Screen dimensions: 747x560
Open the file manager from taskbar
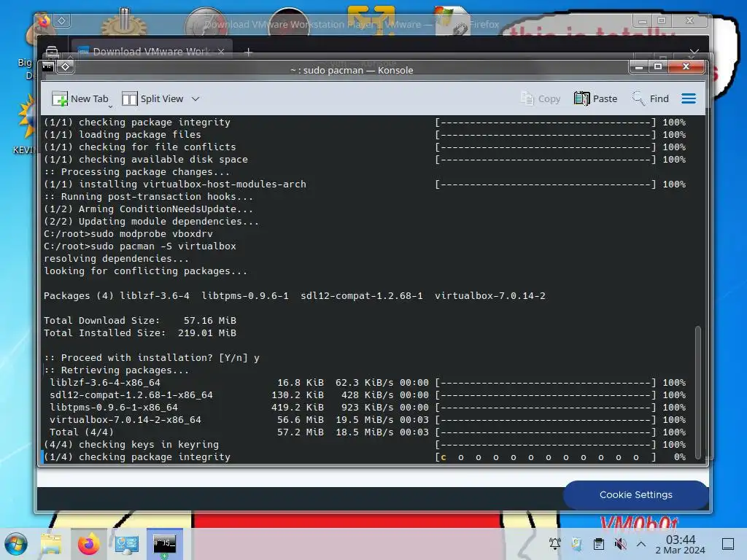pyautogui.click(x=51, y=544)
